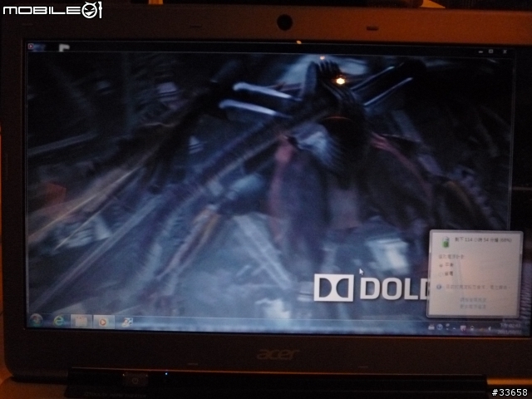Open the taskbar clock and date
The image size is (532, 399).
pyautogui.click(x=509, y=328)
